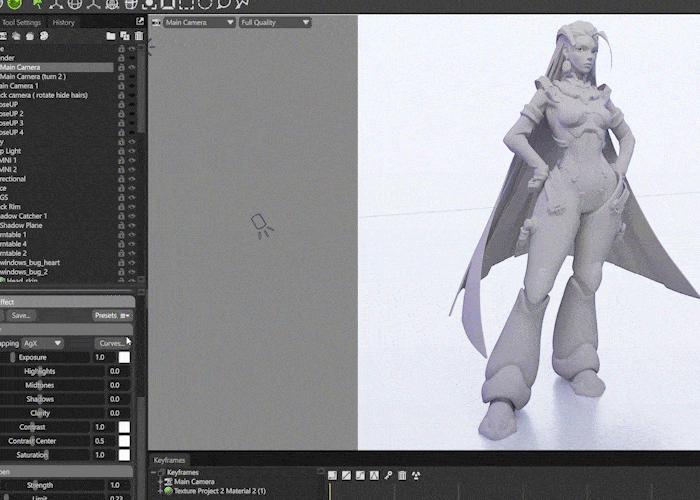This screenshot has width=700, height=500.
Task: Collapse the Post Effect section header
Action: 67,302
